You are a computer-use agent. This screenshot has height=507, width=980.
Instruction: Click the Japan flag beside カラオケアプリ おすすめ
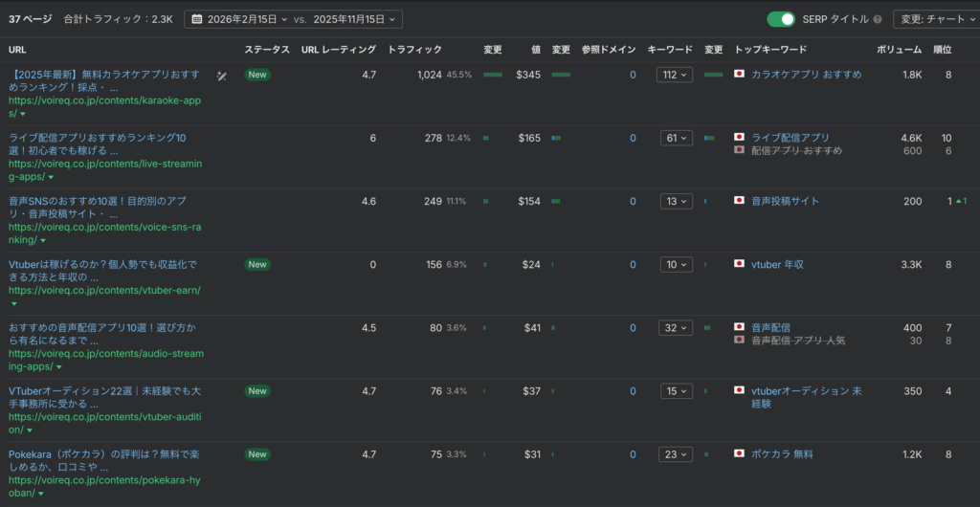(739, 75)
